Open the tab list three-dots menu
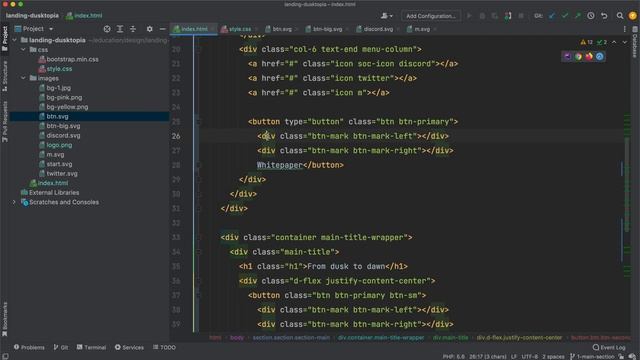This screenshot has height=360, width=640. click(624, 29)
